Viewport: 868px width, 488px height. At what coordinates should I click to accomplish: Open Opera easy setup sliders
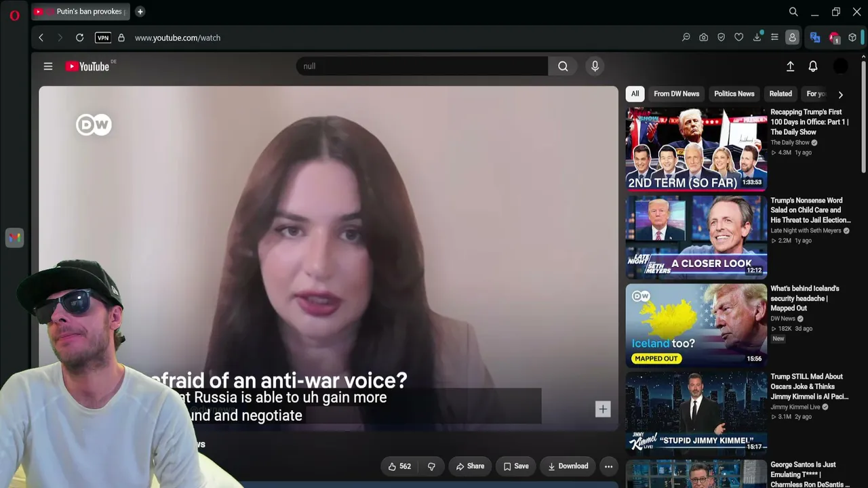pyautogui.click(x=774, y=38)
